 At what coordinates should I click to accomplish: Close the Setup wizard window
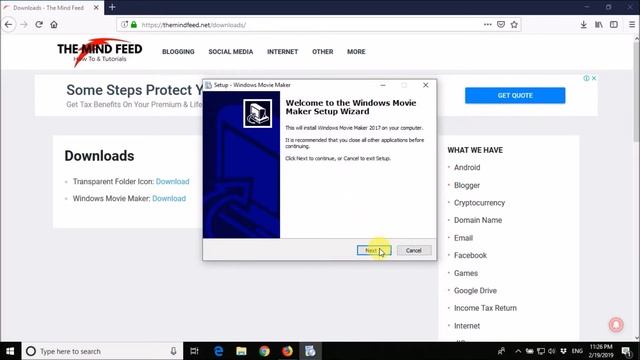point(426,85)
